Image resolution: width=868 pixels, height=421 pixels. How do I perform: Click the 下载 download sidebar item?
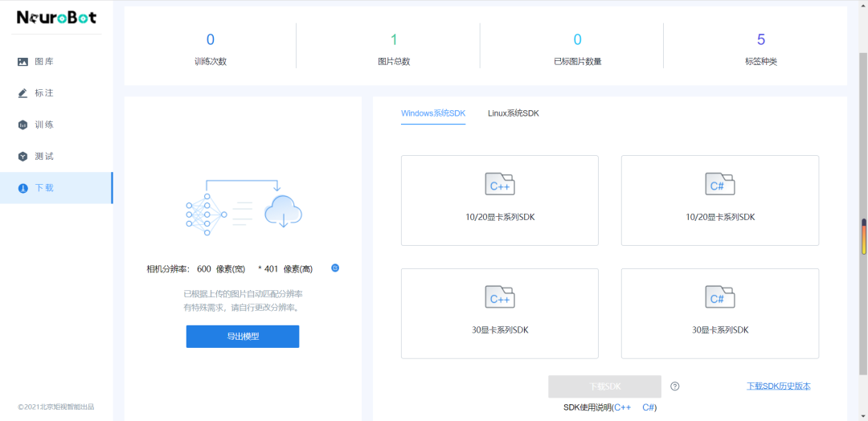[43, 188]
